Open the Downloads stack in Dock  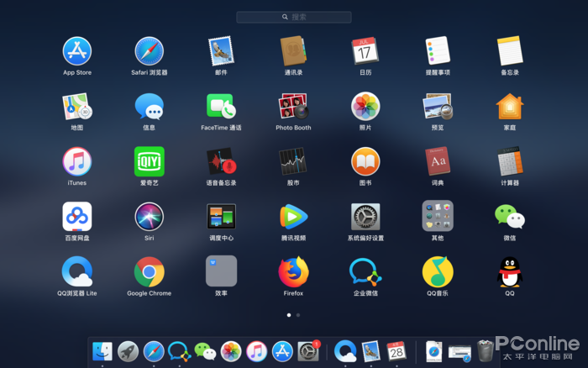pos(434,351)
